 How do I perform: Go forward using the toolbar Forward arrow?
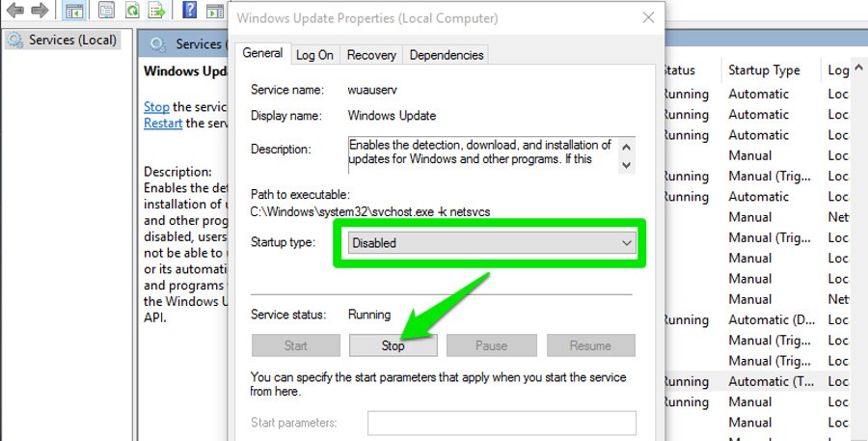pos(40,10)
